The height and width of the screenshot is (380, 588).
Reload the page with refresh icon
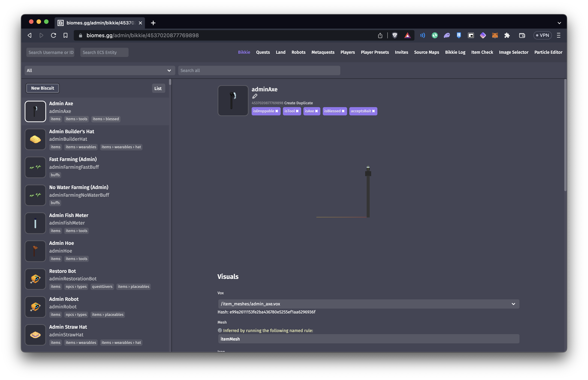53,35
